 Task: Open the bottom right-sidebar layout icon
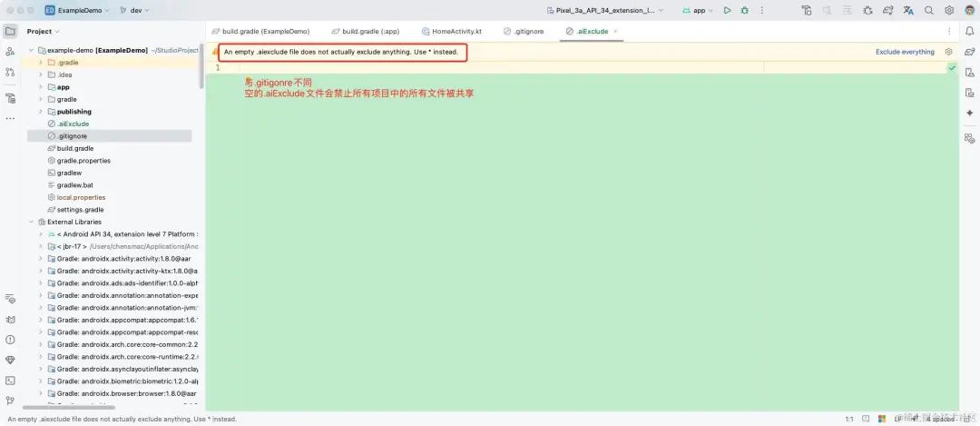969,138
